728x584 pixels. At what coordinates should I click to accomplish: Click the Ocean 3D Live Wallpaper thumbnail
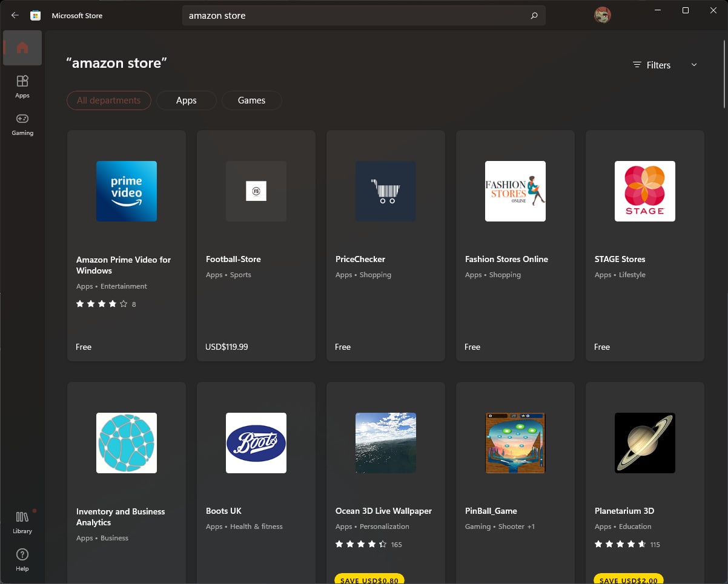tap(386, 443)
